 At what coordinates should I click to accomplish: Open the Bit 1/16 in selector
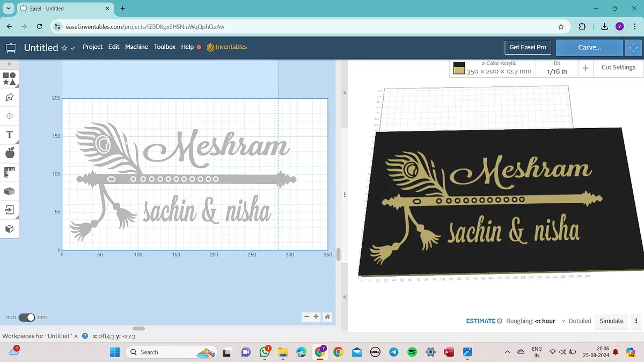point(557,68)
